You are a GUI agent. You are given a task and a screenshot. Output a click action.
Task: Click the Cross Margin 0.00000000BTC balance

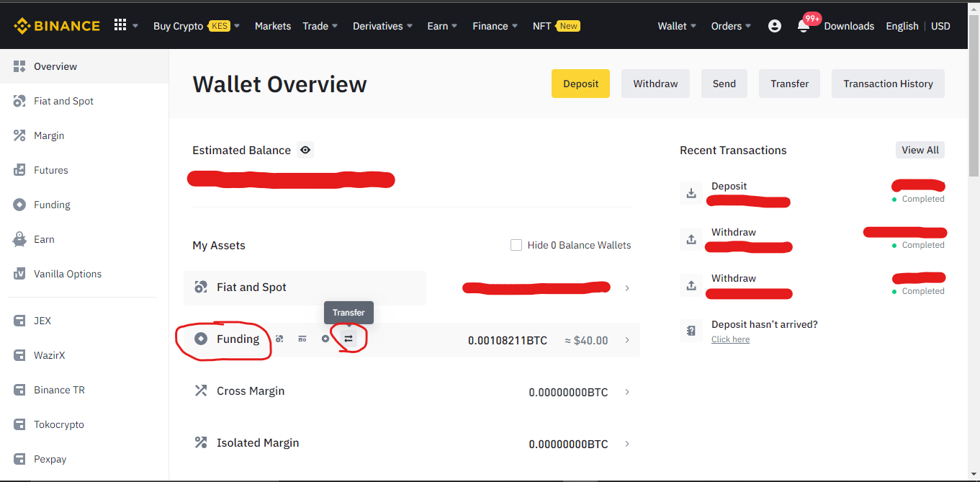coord(568,392)
